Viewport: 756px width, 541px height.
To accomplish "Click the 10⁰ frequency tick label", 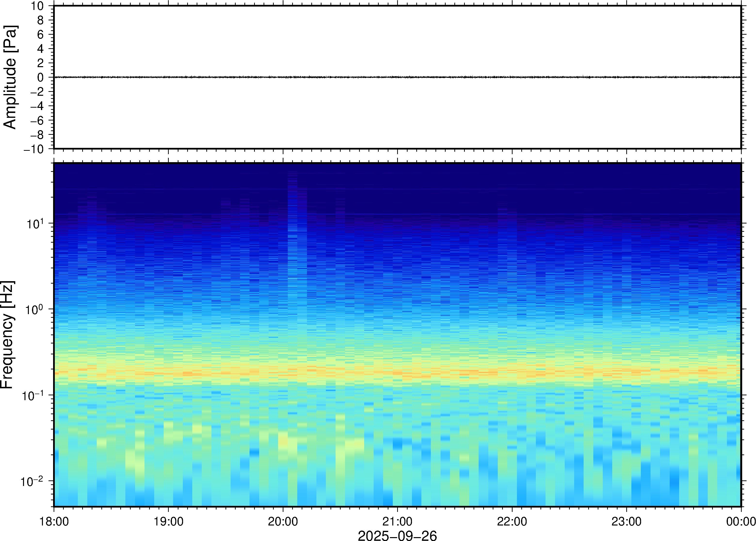I will coord(34,310).
